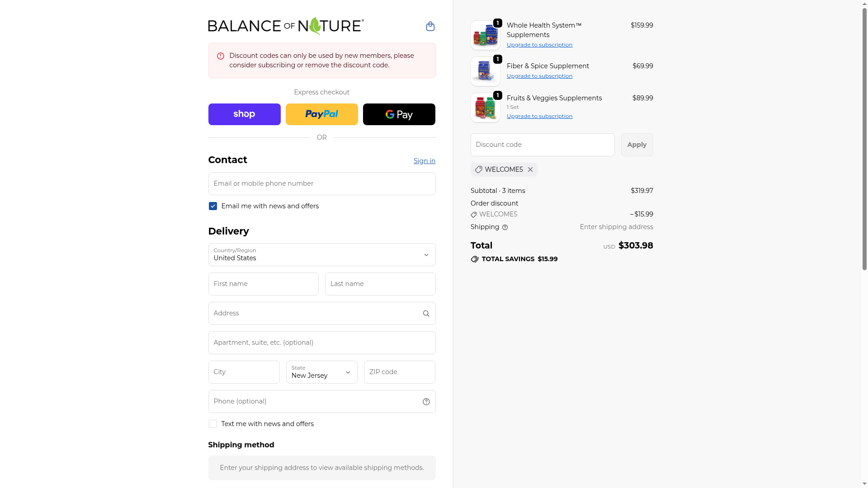
Task: Click the shipping help question icon
Action: (x=505, y=227)
